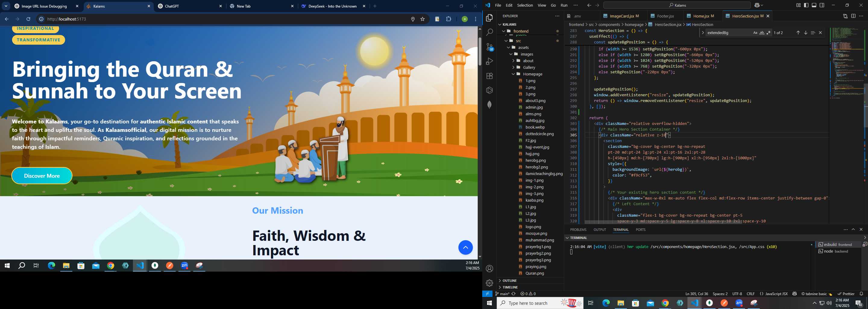Expand the TIMELINE section
868x309 pixels.
[530, 287]
